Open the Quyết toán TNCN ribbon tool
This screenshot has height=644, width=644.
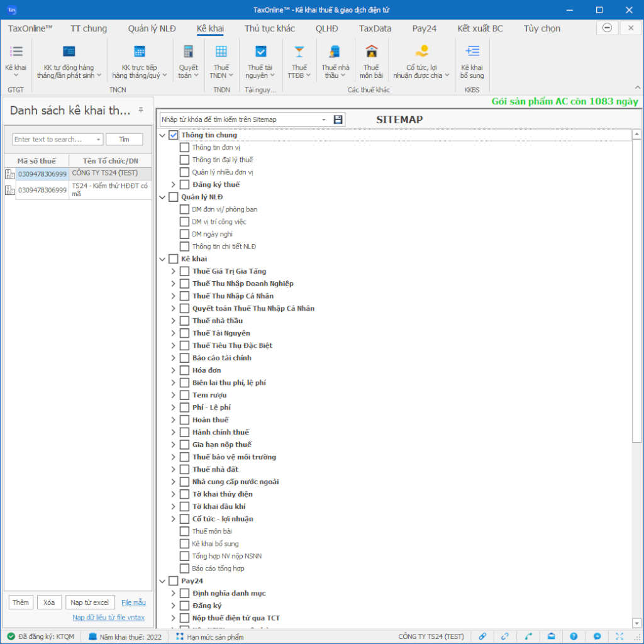(x=187, y=52)
